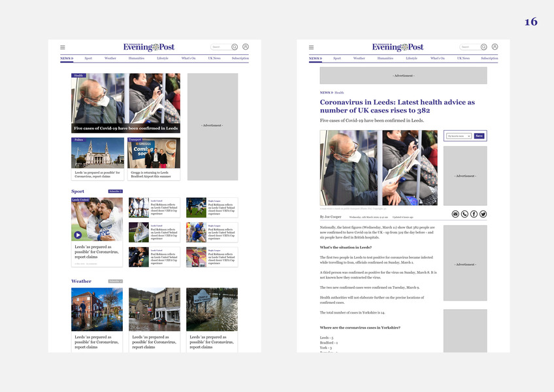Screen dimensions: 554x392
Task: Click Health tag on lead story image
Action: pyautogui.click(x=78, y=75)
